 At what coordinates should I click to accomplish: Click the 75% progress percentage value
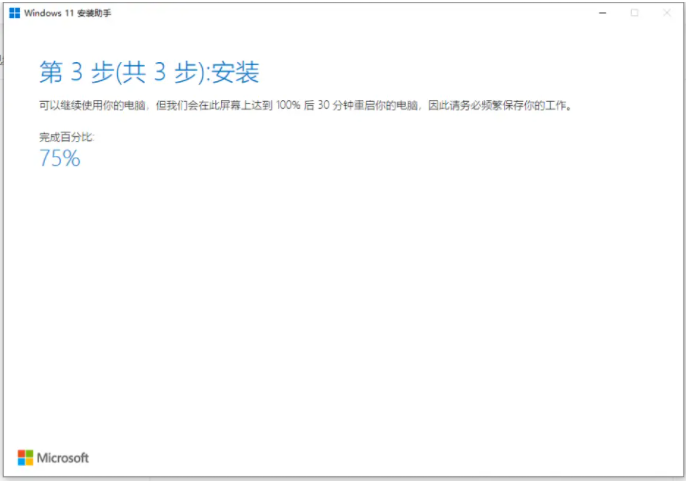(x=59, y=158)
